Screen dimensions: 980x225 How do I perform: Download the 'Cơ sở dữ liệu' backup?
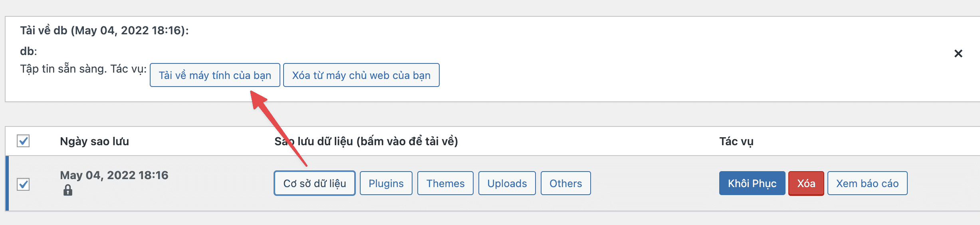click(315, 184)
